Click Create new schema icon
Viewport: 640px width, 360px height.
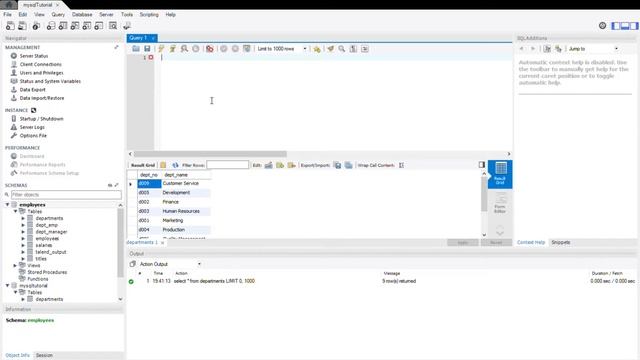click(51, 26)
